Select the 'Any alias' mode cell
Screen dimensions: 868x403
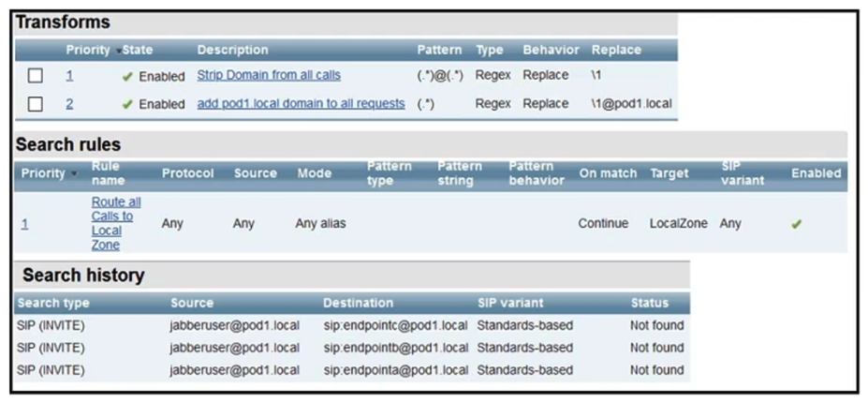coord(321,223)
